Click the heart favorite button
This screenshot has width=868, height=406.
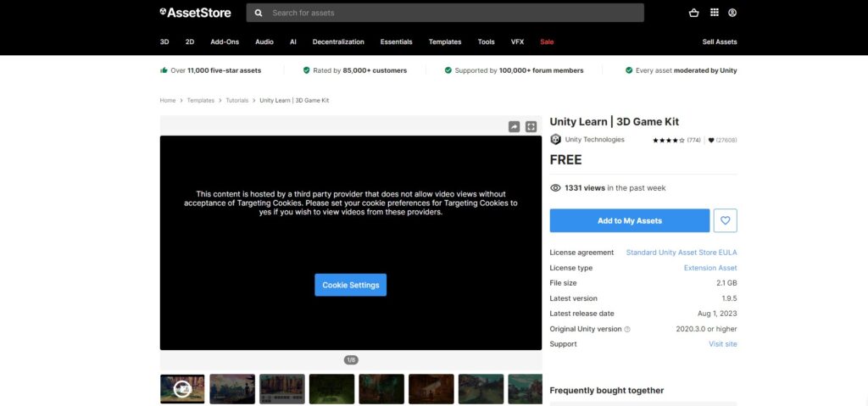[x=726, y=220]
